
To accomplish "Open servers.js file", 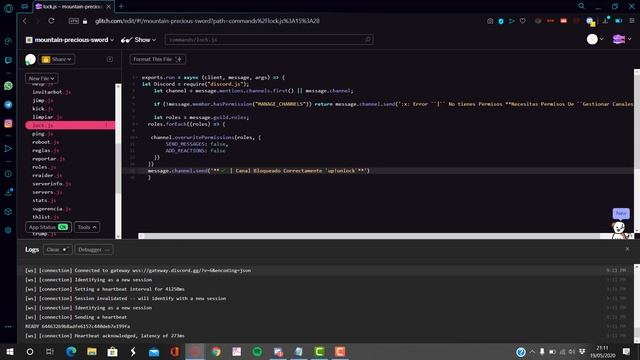I will tap(47, 192).
